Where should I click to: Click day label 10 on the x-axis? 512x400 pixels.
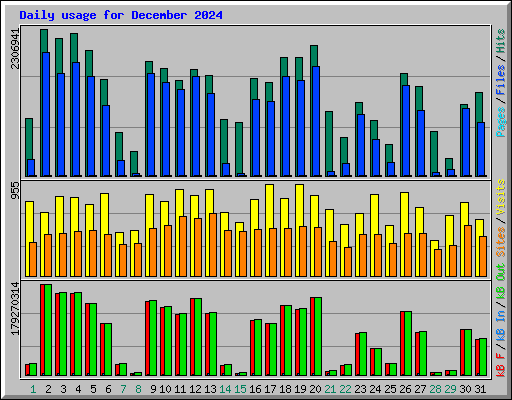coord(165,389)
